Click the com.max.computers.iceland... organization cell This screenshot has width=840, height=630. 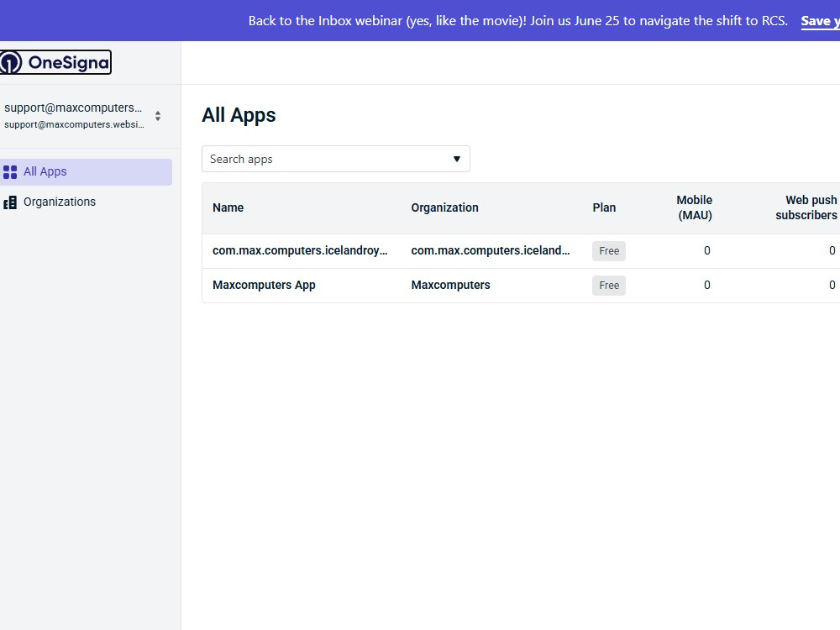[x=491, y=250]
